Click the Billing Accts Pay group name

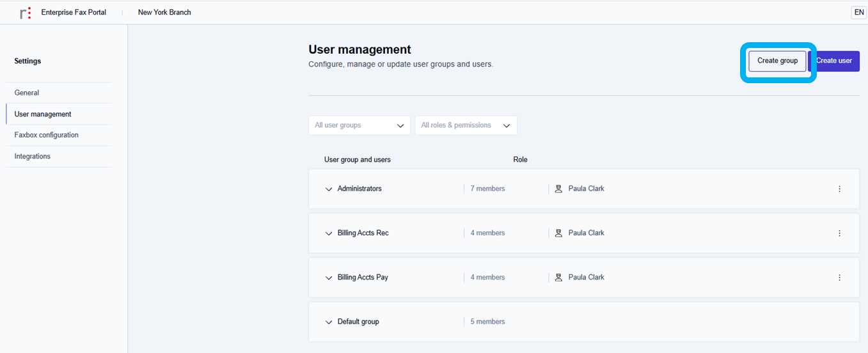pos(363,278)
